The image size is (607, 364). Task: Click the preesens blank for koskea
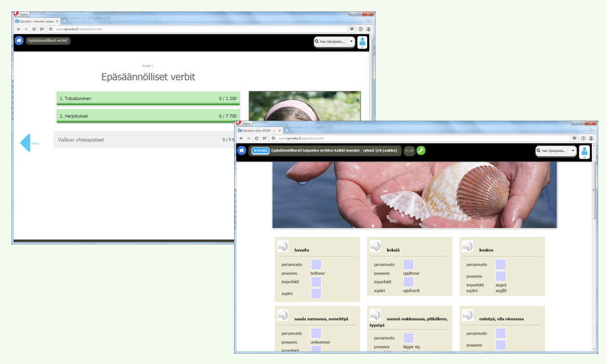tap(501, 276)
